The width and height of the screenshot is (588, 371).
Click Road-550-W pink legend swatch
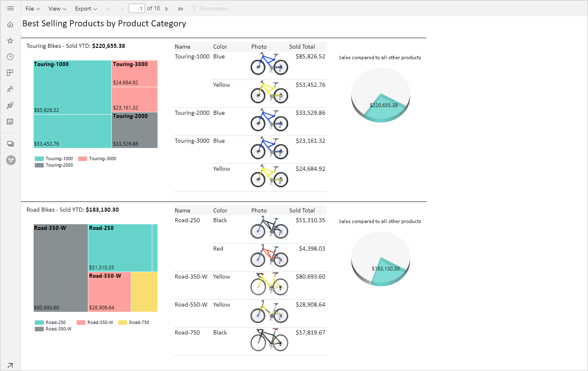click(81, 323)
